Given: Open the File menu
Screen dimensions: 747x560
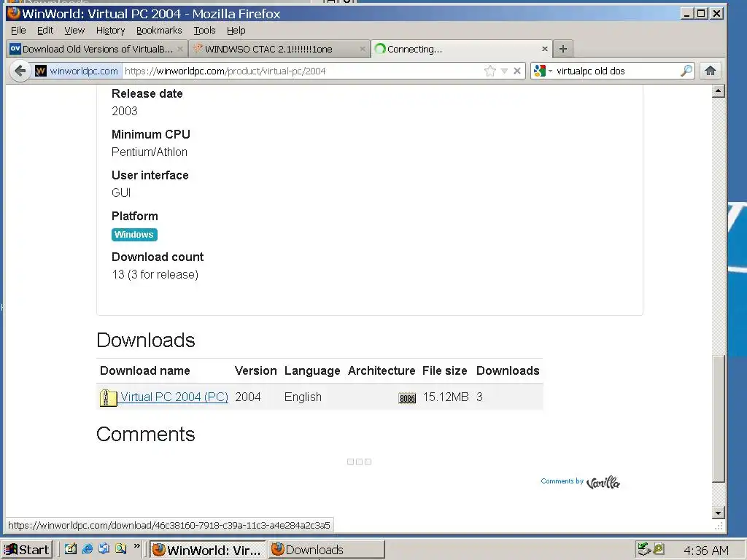Looking at the screenshot, I should tap(18, 31).
